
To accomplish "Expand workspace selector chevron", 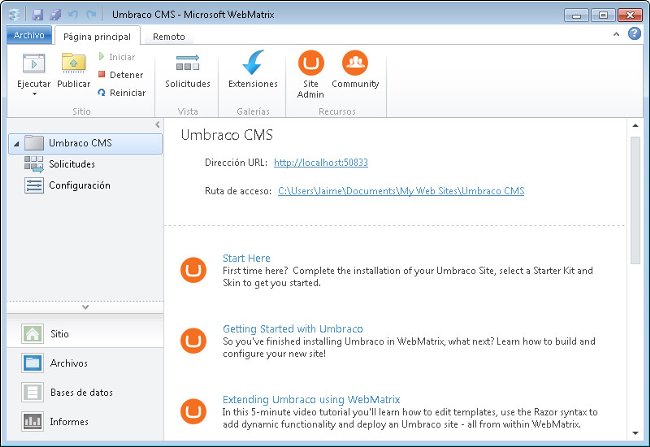I will coord(85,307).
